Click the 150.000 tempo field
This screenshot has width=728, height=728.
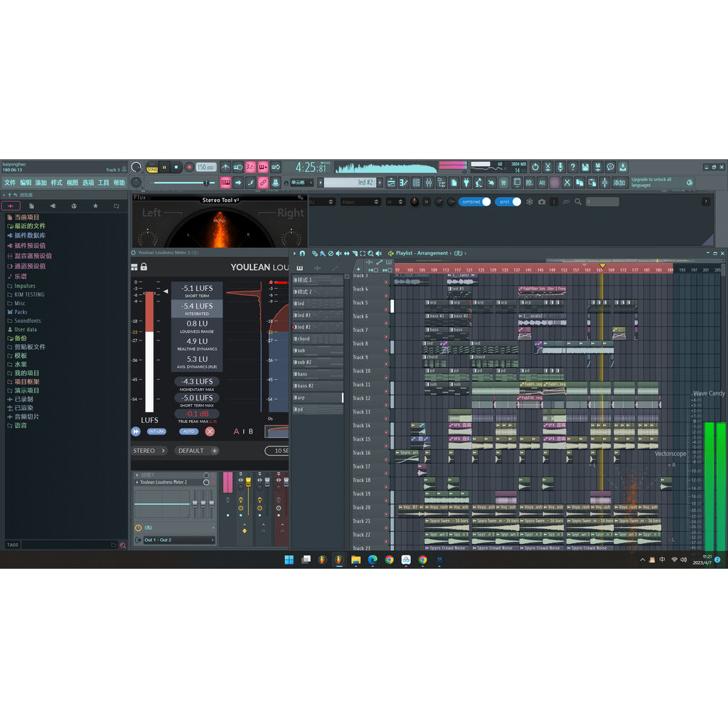click(x=206, y=167)
